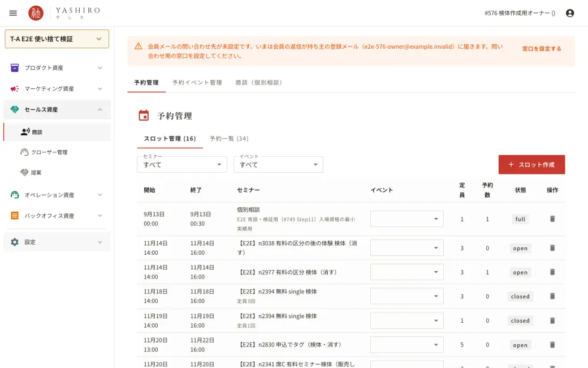
Task: Delete the n3038 slot with trash icon
Action: [552, 248]
